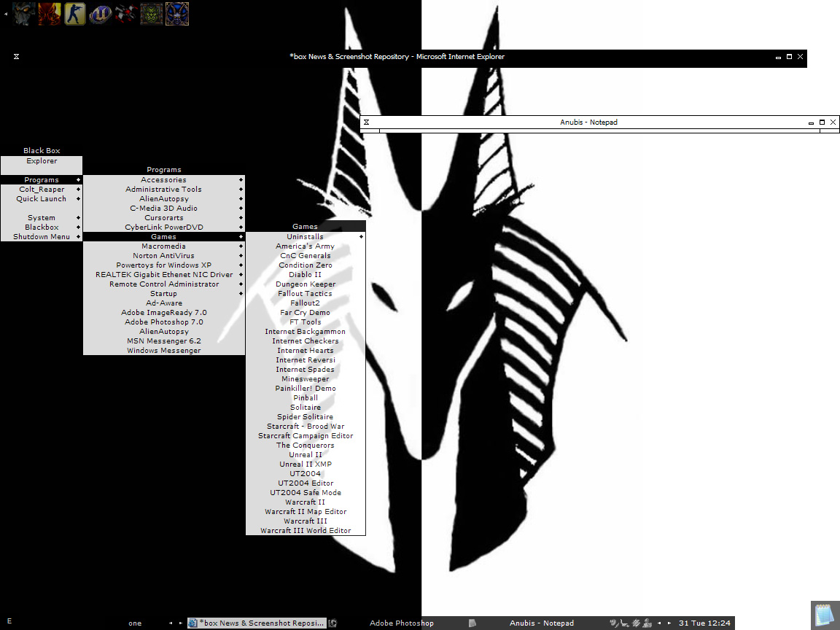Launch America's Army from Games menu
840x630 pixels.
point(306,246)
